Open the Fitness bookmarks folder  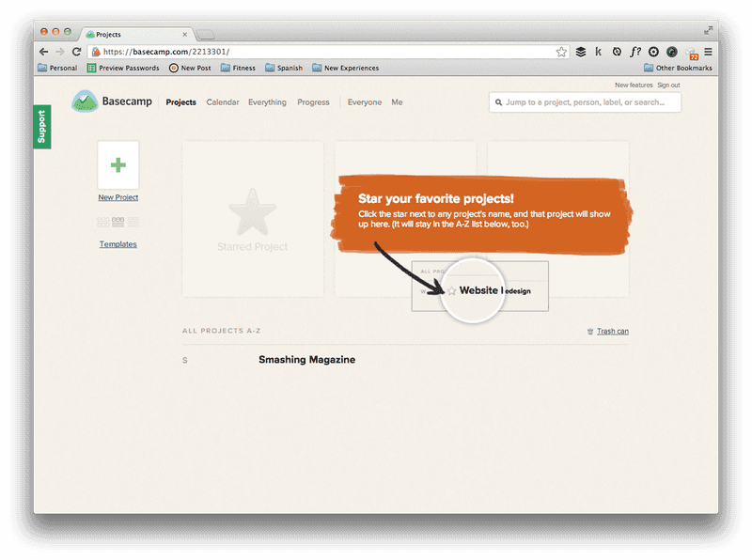click(x=238, y=68)
